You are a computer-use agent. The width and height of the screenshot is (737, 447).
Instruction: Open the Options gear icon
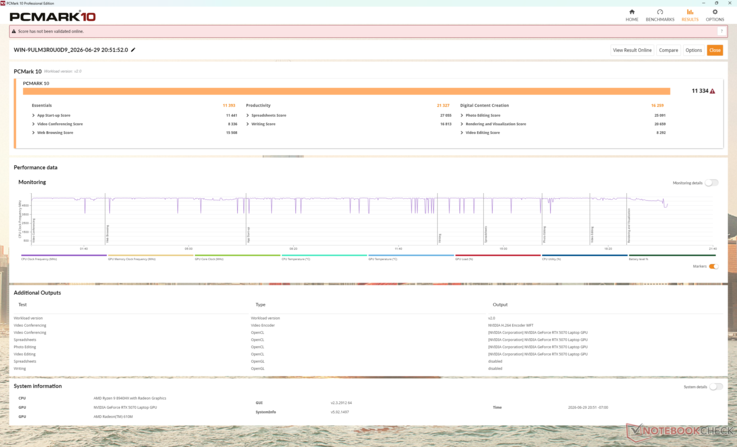(715, 12)
